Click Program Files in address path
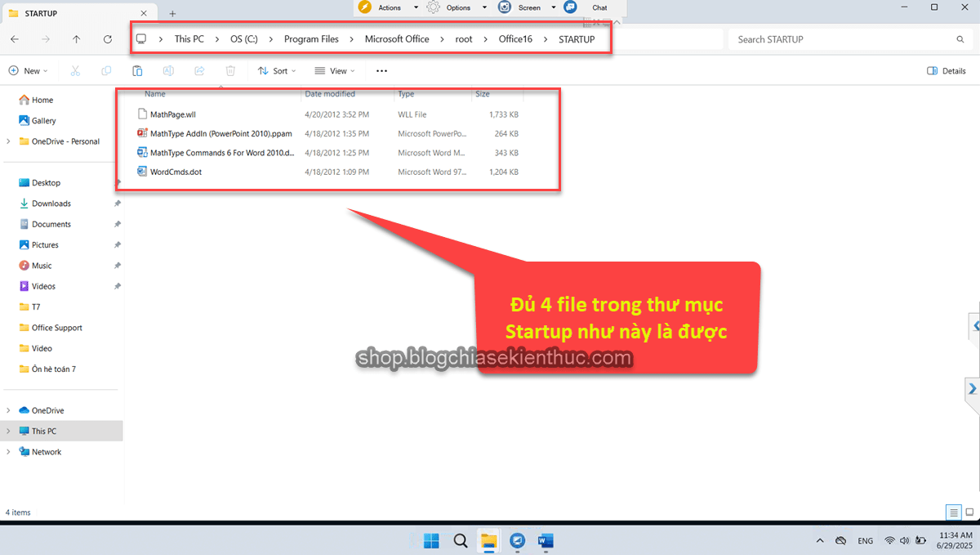This screenshot has width=980, height=555. coord(311,39)
